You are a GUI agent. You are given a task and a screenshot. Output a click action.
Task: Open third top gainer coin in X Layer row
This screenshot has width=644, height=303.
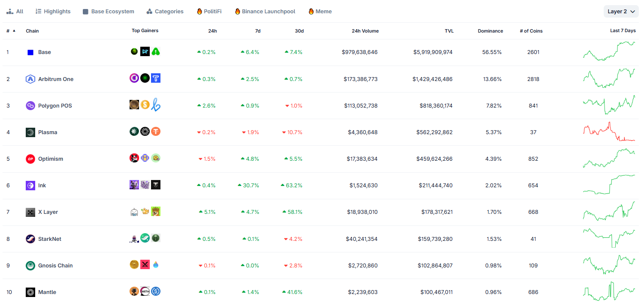click(156, 211)
